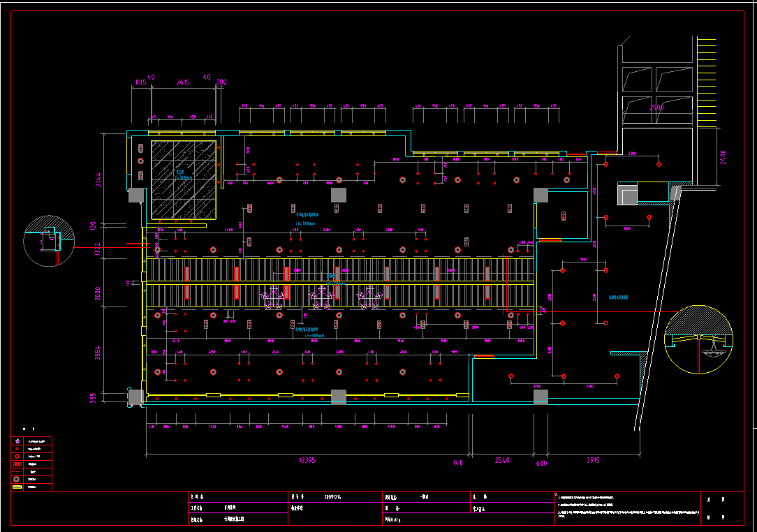The height and width of the screenshot is (532, 757).
Task: Select the 2615 dimension at top left
Action: [x=182, y=82]
